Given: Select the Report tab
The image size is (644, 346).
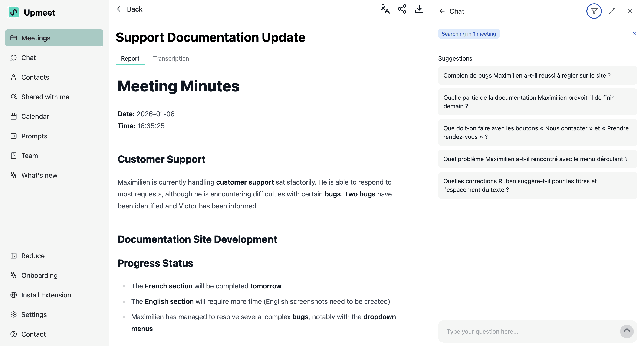Looking at the screenshot, I should 130,59.
